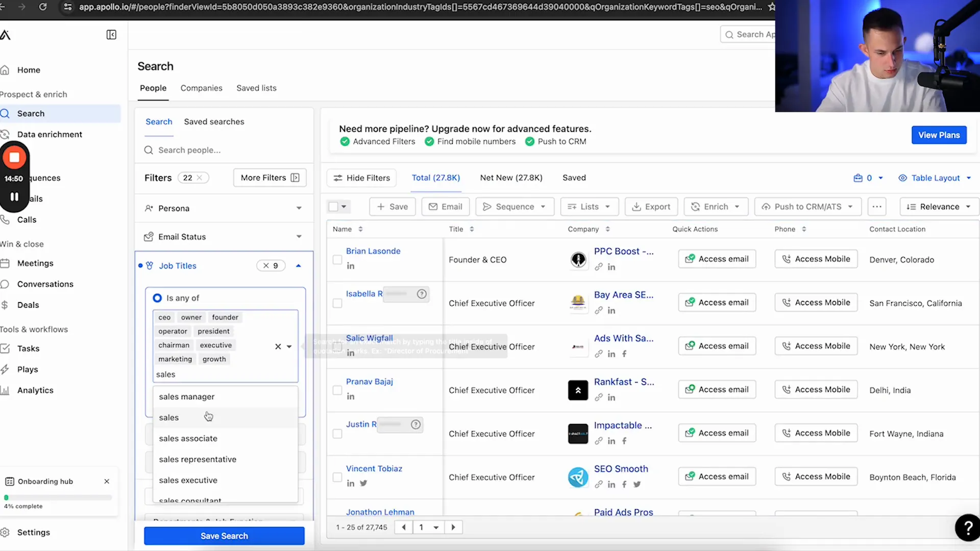Open the Push to CRM/ATS dropdown
980x551 pixels.
[807, 207]
